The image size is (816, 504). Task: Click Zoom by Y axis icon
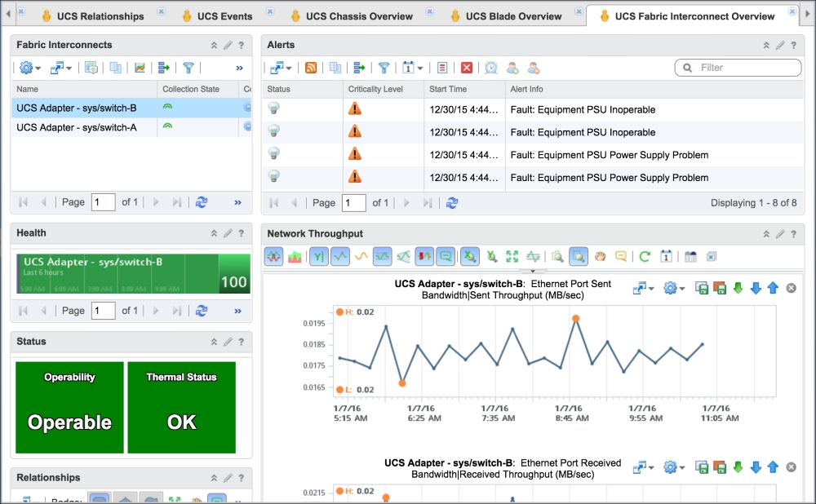(x=491, y=256)
